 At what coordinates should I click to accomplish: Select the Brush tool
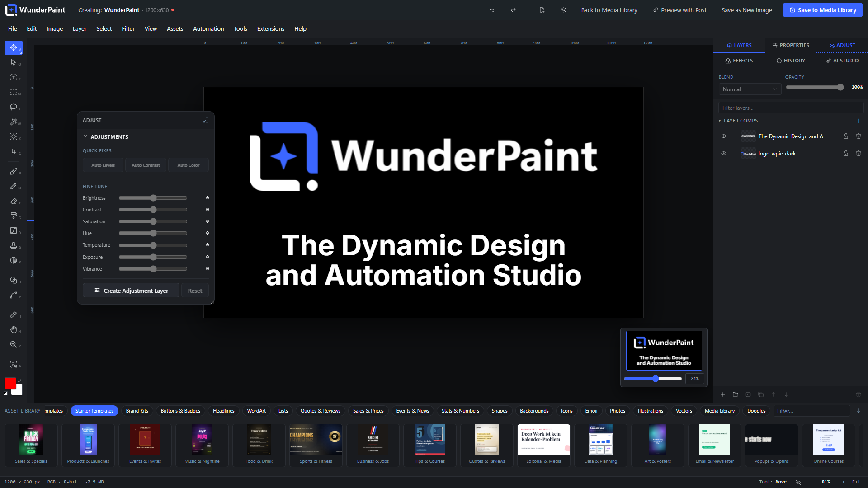click(x=14, y=172)
